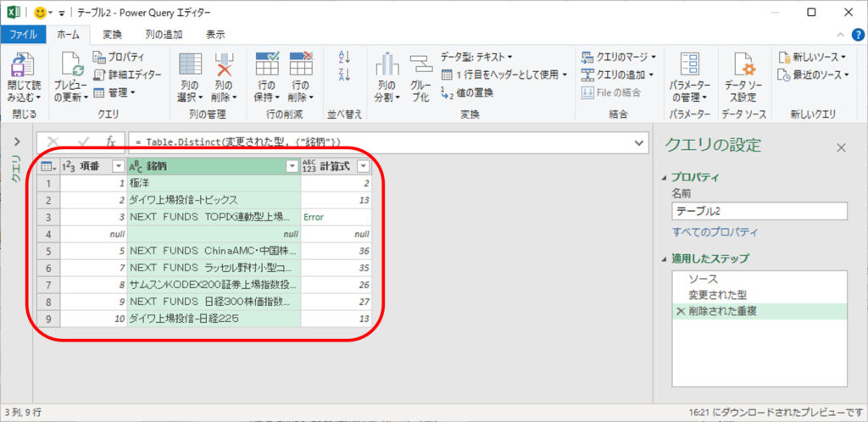Switch to the Transform (変換) tab
Image resolution: width=868 pixels, height=422 pixels.
113,34
